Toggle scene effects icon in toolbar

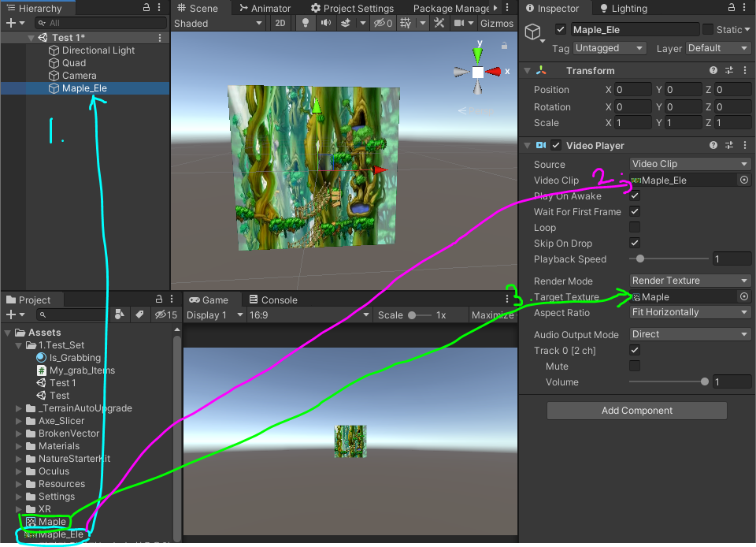tap(346, 23)
